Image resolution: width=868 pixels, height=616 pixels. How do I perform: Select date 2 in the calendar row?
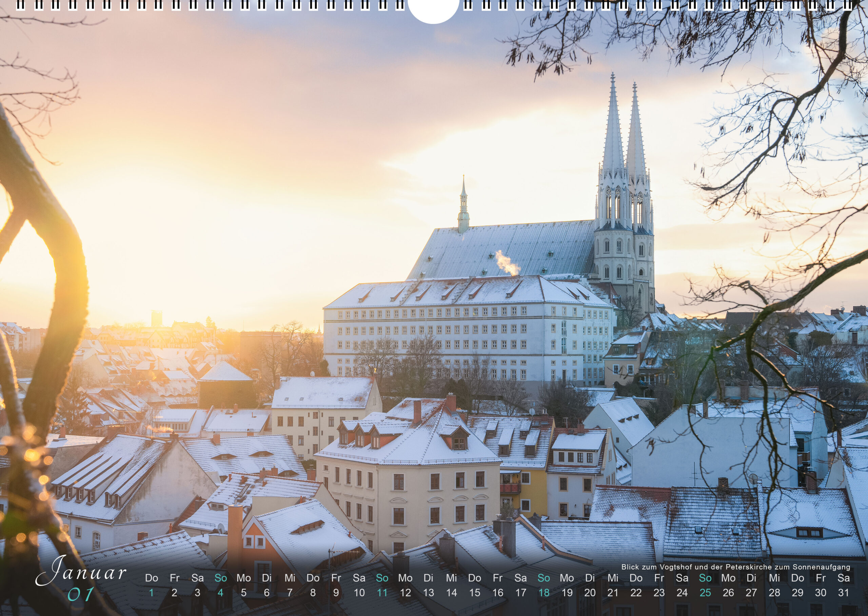pos(174,593)
